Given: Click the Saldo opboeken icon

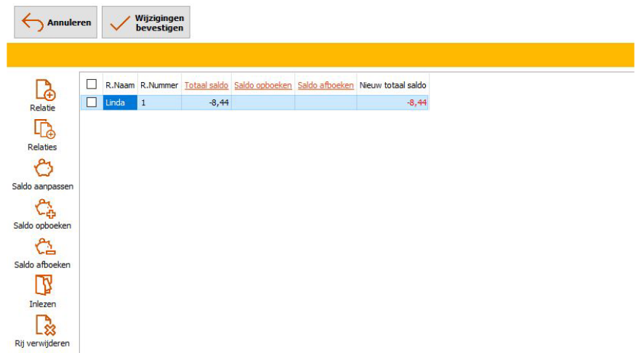Looking at the screenshot, I should (45, 208).
